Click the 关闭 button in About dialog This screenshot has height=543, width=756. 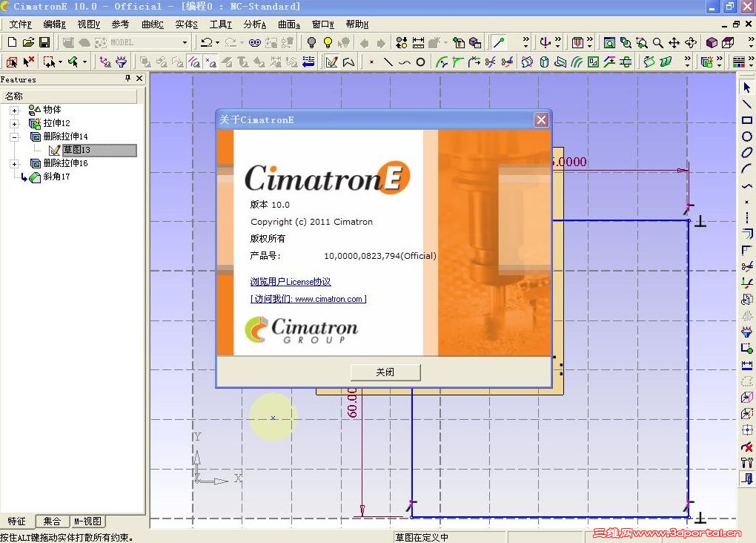tap(385, 372)
